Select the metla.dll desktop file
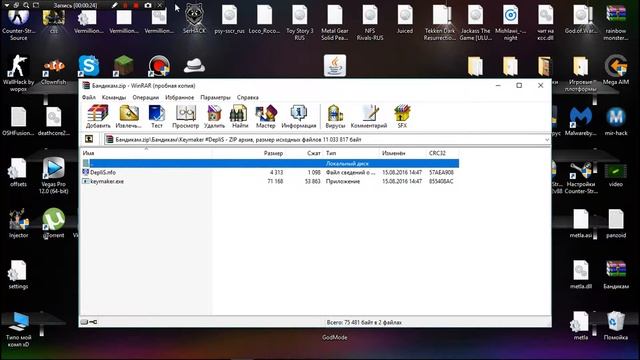This screenshot has width=640, height=360. click(x=580, y=275)
